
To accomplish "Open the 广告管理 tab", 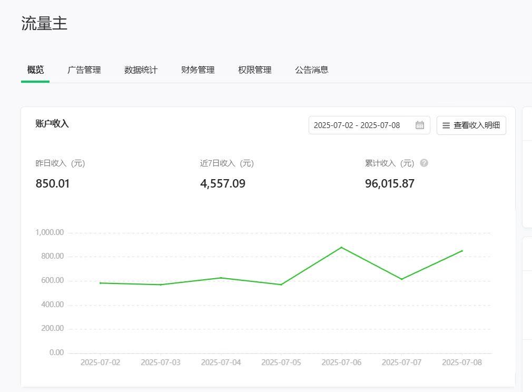I will [x=84, y=70].
